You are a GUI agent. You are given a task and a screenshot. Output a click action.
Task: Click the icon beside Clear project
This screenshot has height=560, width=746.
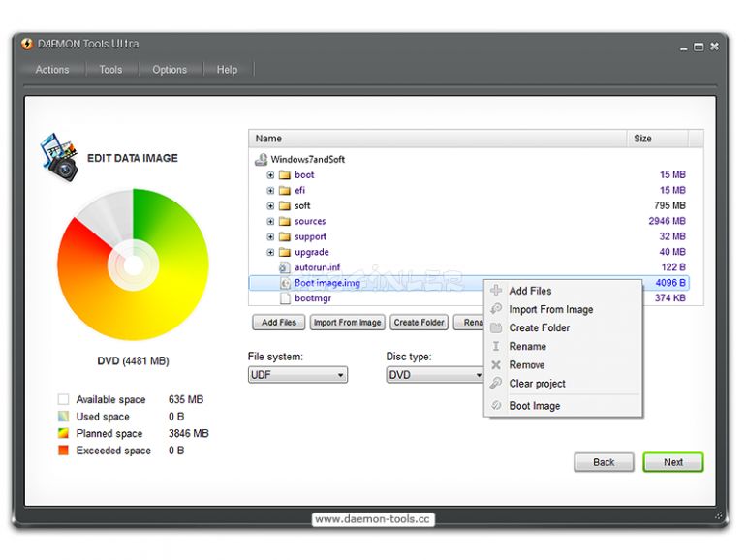(496, 383)
